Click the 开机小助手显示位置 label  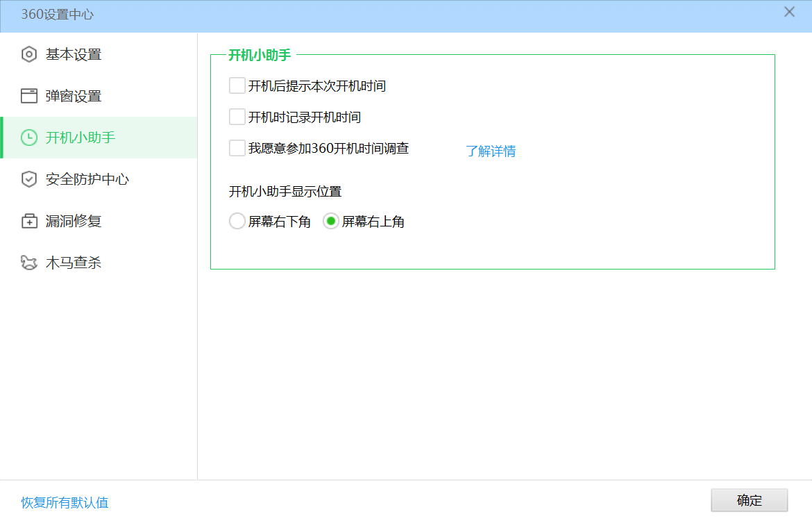point(285,191)
